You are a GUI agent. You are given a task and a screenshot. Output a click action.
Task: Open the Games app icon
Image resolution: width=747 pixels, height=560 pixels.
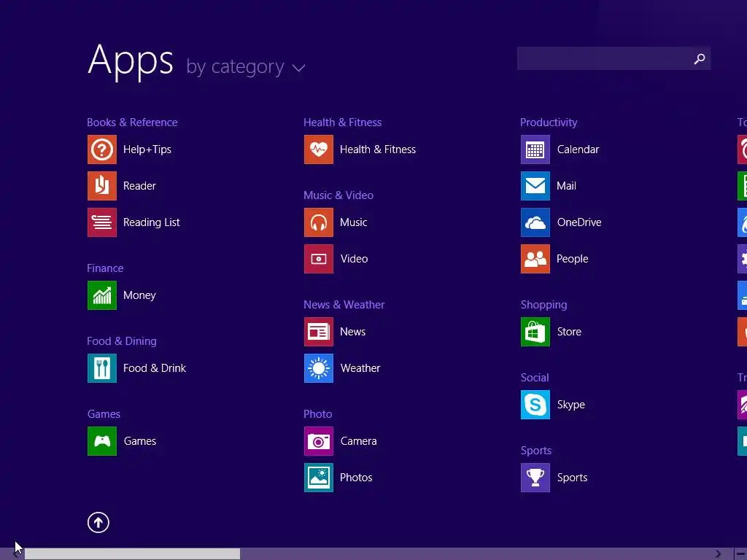[x=102, y=441]
